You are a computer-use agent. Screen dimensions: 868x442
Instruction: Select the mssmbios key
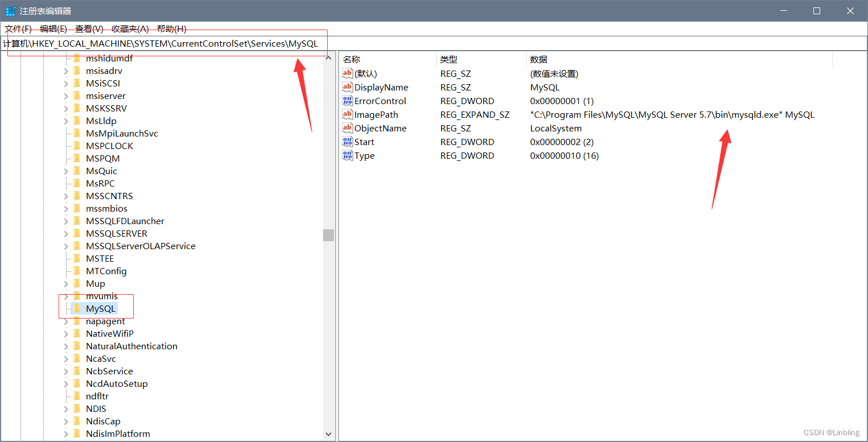(106, 208)
